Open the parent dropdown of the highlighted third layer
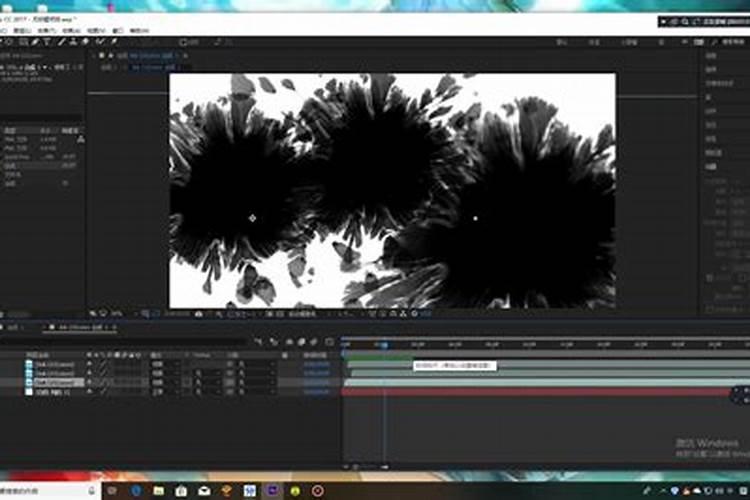750x500 pixels. click(256, 382)
